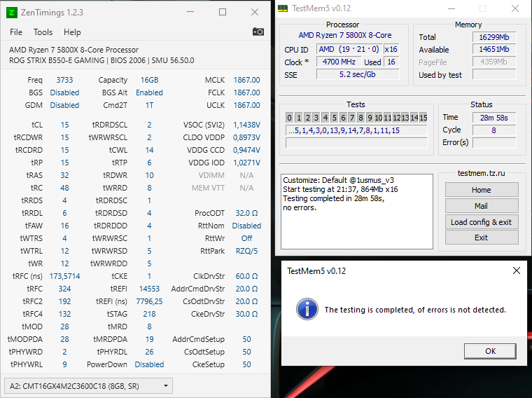Viewport: 532px width, 398px height.
Task: Click the CkeSetup value 50
Action: [246, 364]
